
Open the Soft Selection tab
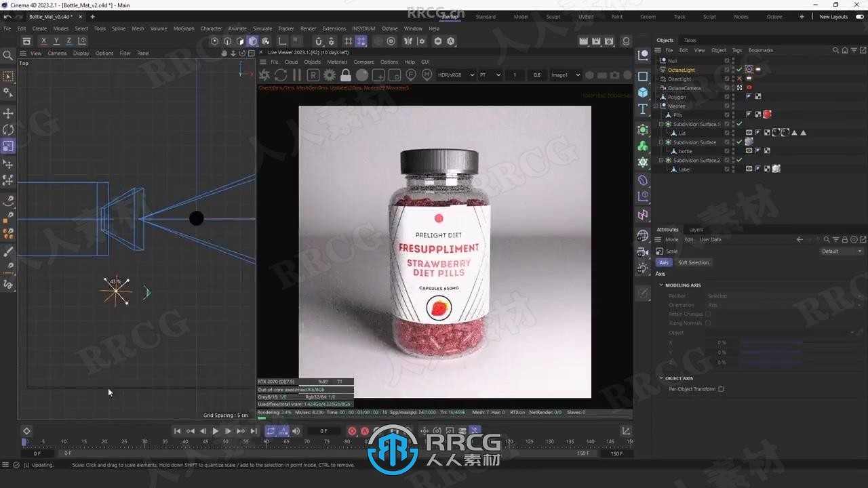coord(693,262)
